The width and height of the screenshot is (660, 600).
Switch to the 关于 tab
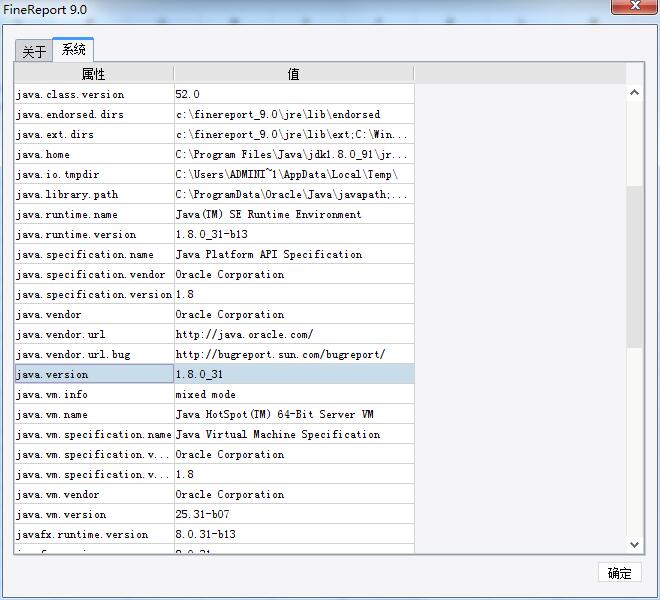pyautogui.click(x=34, y=51)
